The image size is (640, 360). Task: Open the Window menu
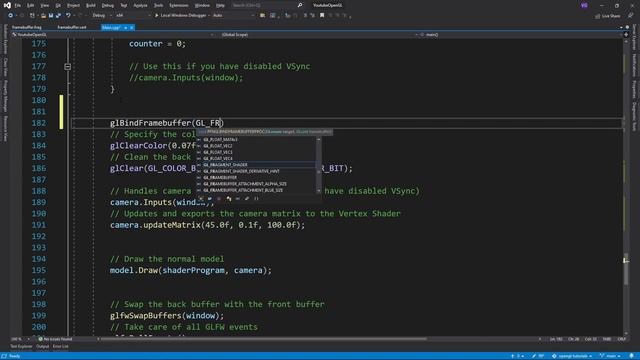coord(202,5)
